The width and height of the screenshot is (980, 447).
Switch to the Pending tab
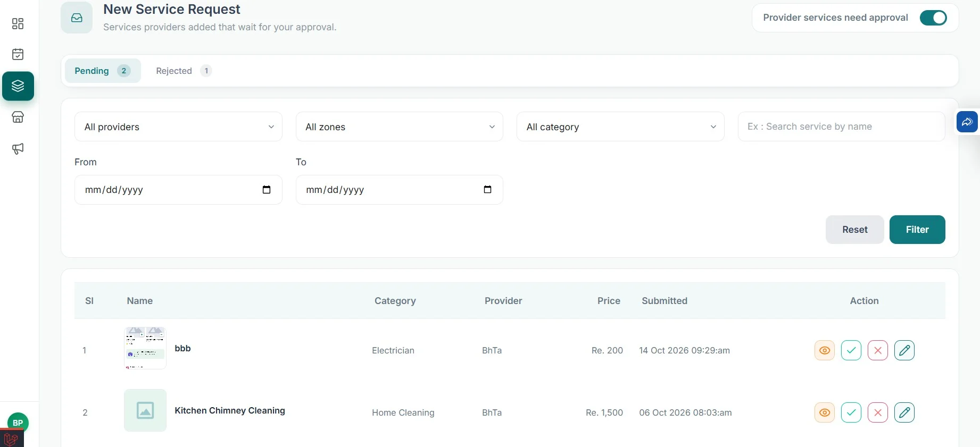point(103,71)
